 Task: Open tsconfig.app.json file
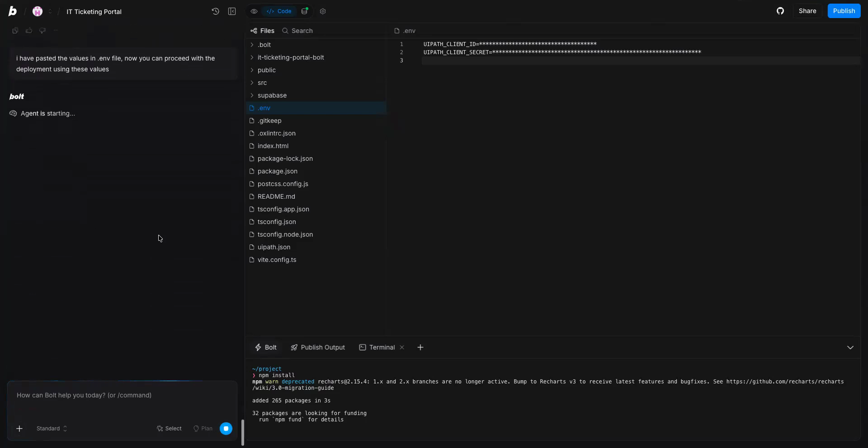(316, 209)
